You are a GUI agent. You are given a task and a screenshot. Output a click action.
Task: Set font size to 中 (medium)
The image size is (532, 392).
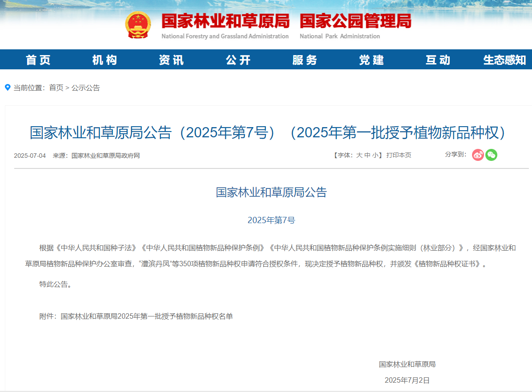pos(367,156)
